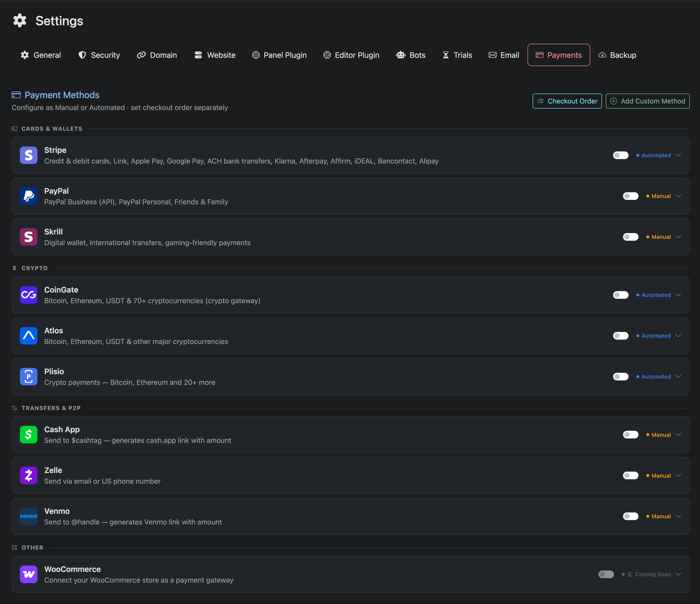
Task: Click the PayPal logo icon
Action: pyautogui.click(x=29, y=196)
